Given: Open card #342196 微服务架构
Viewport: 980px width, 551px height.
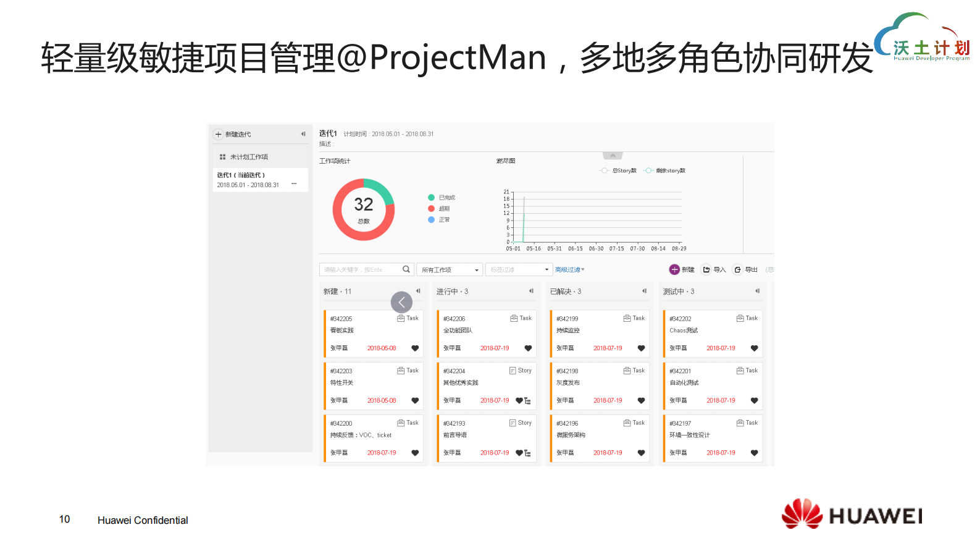Looking at the screenshot, I should pyautogui.click(x=599, y=439).
